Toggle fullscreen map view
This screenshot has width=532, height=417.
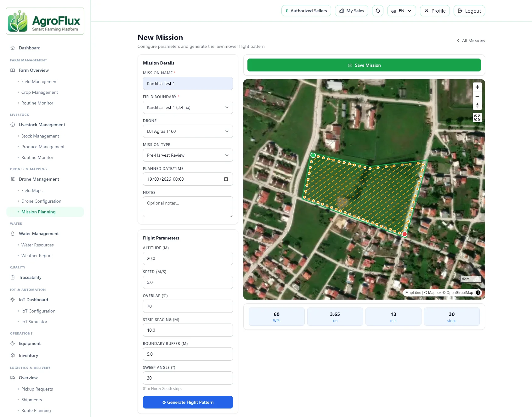pos(477,118)
